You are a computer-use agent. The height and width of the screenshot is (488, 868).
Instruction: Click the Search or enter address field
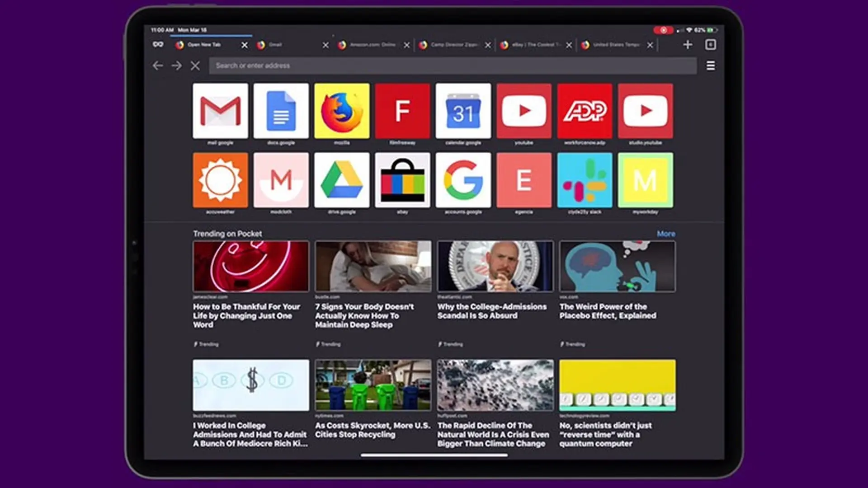(x=453, y=66)
